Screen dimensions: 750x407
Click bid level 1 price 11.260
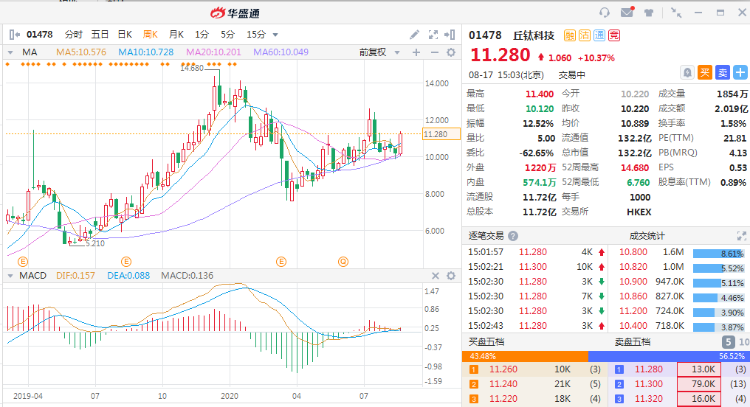[x=503, y=369]
